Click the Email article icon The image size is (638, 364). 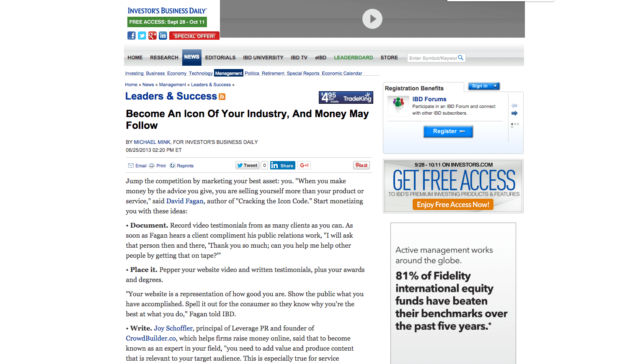pyautogui.click(x=131, y=166)
